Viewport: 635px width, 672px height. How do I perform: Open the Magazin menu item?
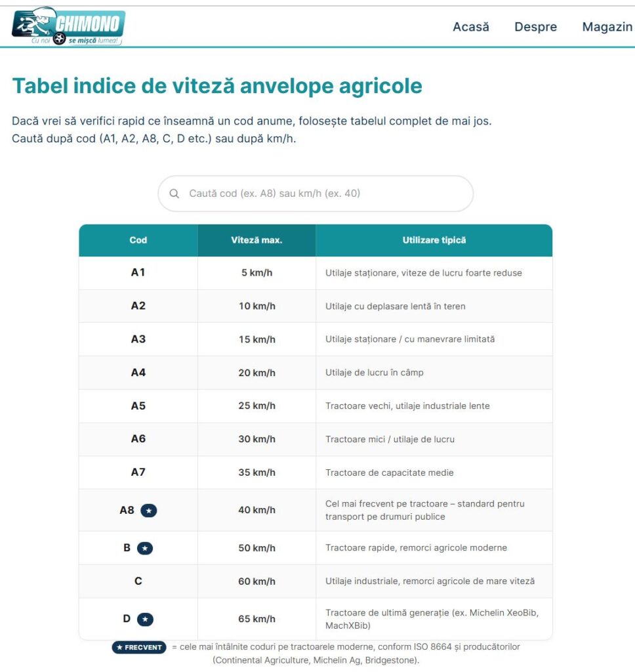(x=607, y=26)
